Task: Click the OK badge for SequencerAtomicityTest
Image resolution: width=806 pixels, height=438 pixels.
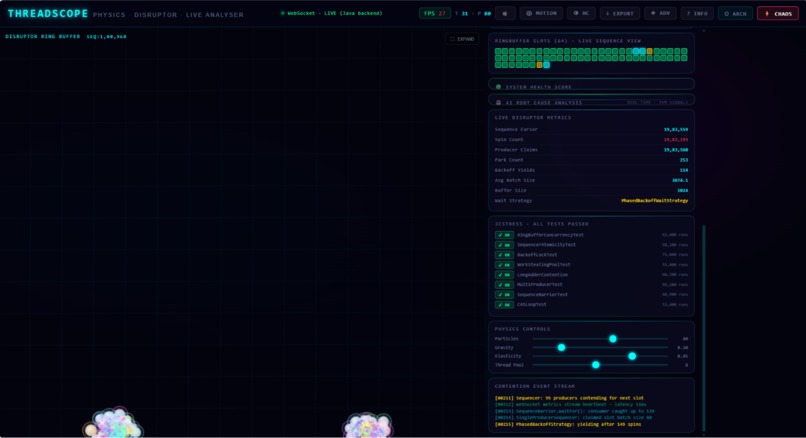Action: (504, 245)
